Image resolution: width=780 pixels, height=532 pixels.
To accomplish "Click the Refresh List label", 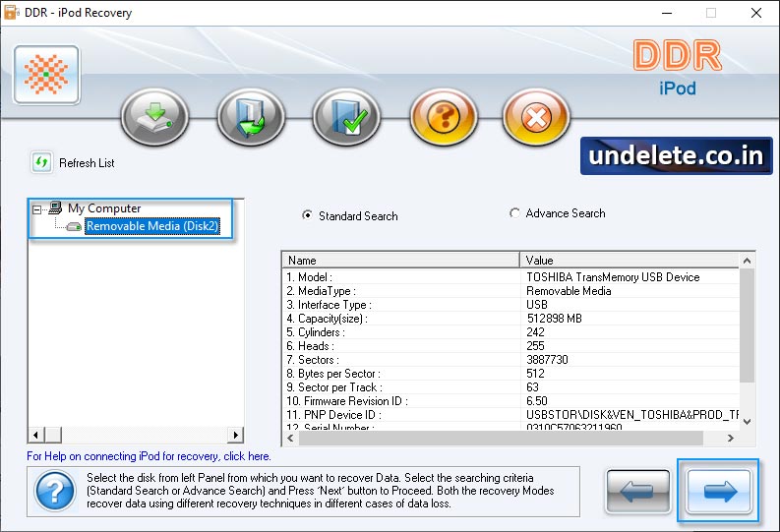I will pyautogui.click(x=87, y=163).
